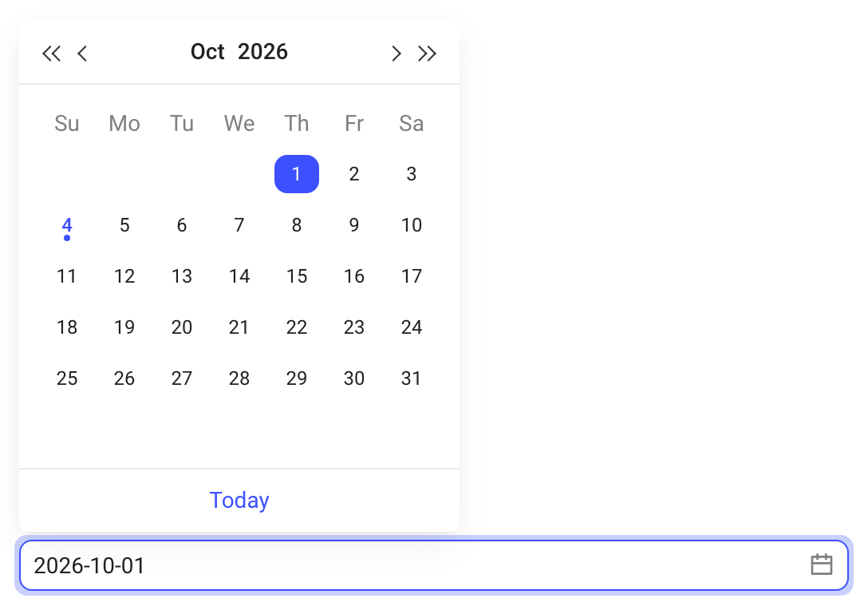Choose October 15 on the calendar
The height and width of the screenshot is (610, 868).
tap(297, 276)
